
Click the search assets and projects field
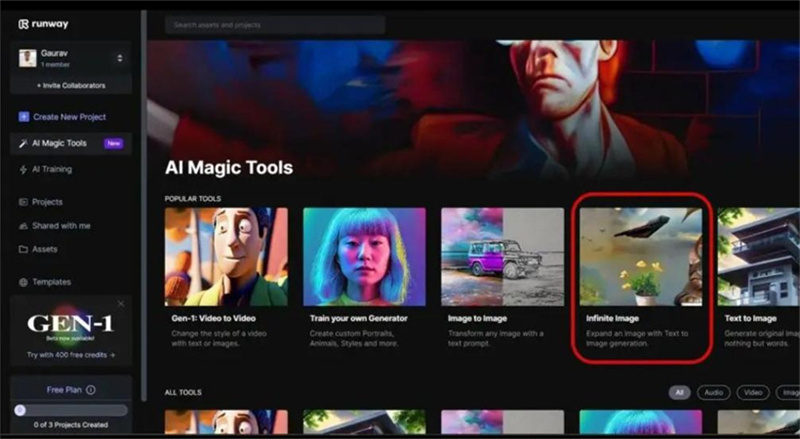point(274,24)
